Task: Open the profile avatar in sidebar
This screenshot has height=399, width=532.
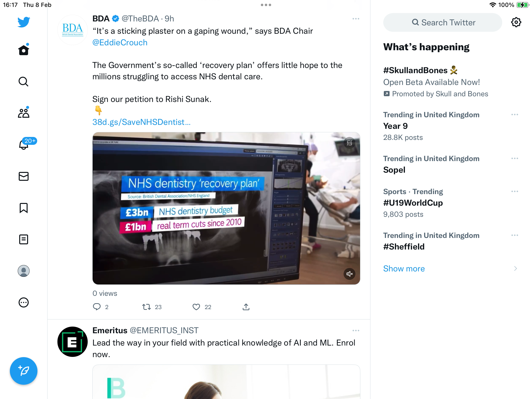Action: coord(24,271)
